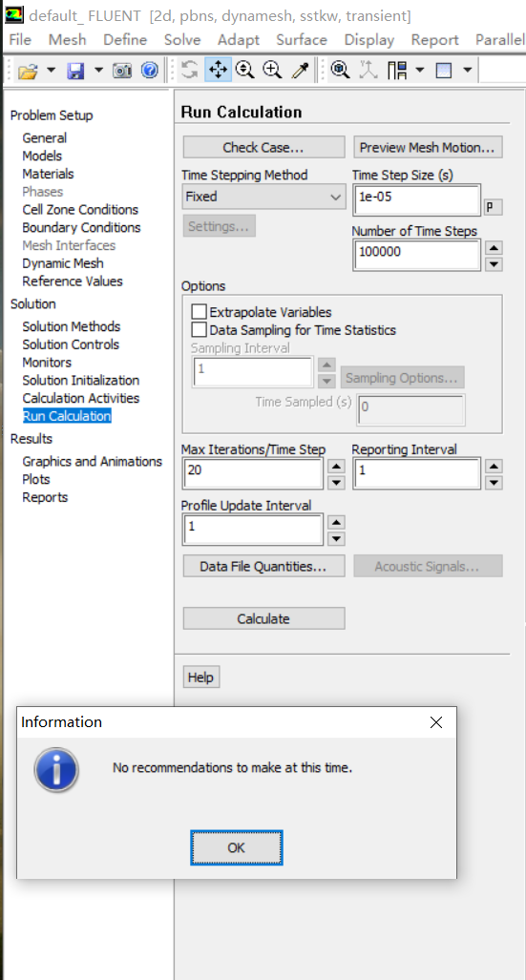Expand the save icon dropdown arrow
The width and height of the screenshot is (526, 980).
click(99, 70)
